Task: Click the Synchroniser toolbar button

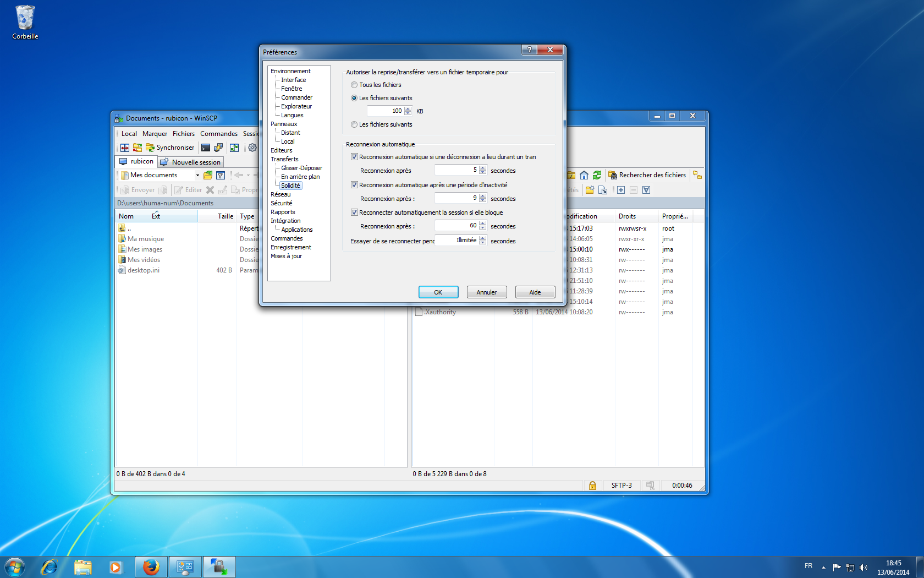Action: pyautogui.click(x=170, y=148)
